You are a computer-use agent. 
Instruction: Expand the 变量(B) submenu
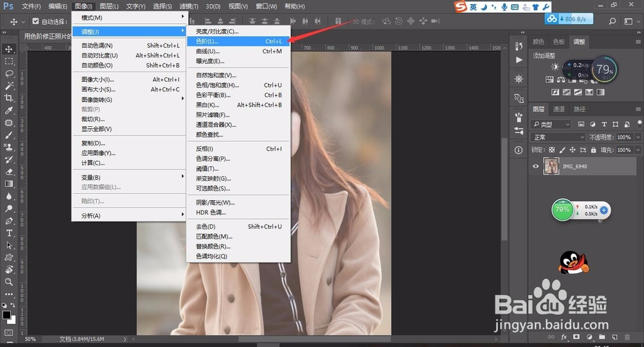coord(129,178)
